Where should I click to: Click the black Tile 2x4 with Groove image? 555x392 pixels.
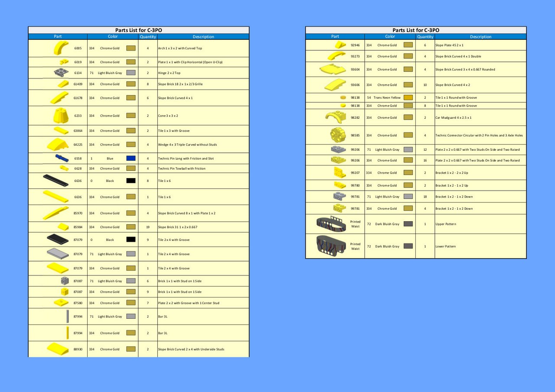57,239
